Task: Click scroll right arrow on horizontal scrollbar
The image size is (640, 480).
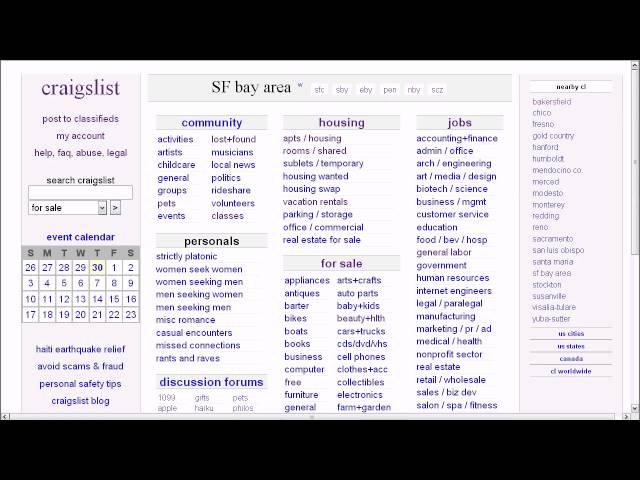Action: pyautogui.click(x=627, y=416)
